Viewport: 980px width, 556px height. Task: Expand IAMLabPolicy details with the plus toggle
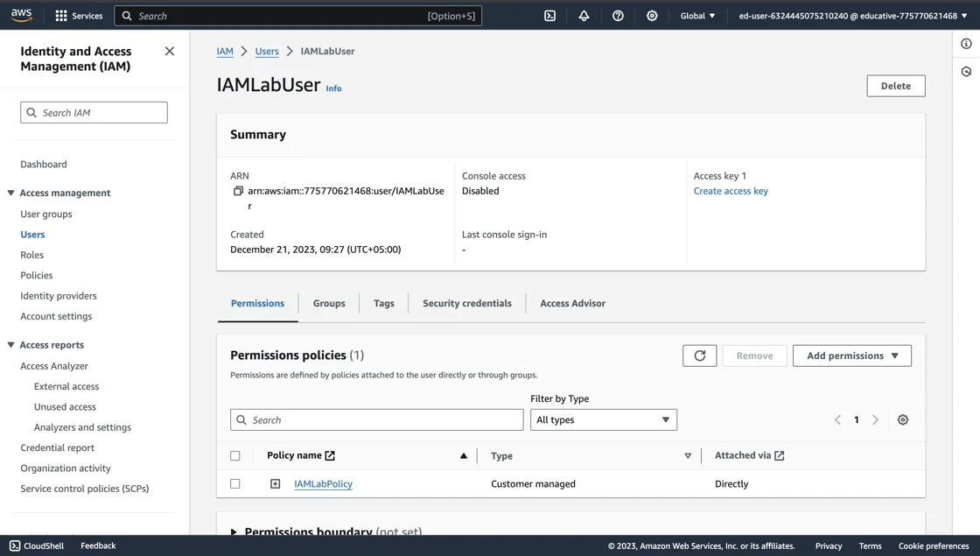275,483
